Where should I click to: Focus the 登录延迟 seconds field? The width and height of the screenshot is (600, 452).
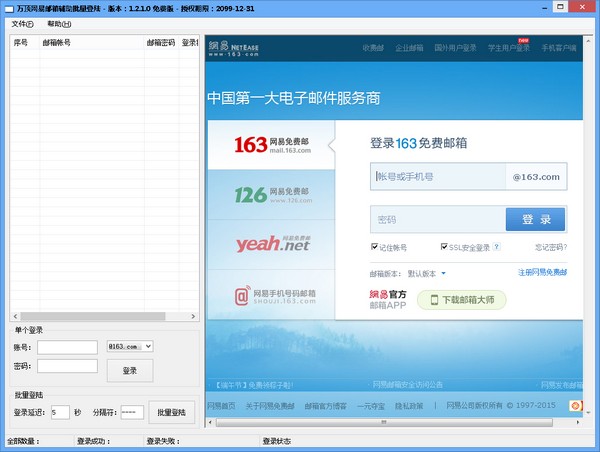coord(60,412)
